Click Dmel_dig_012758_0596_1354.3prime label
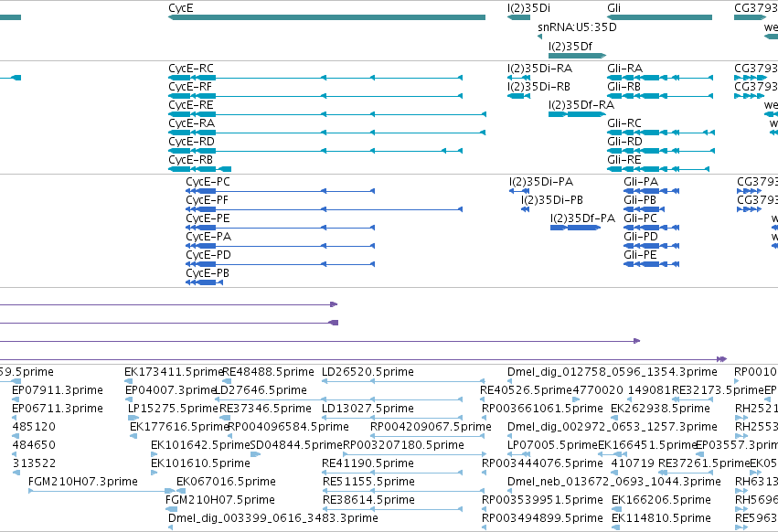 pos(613,372)
